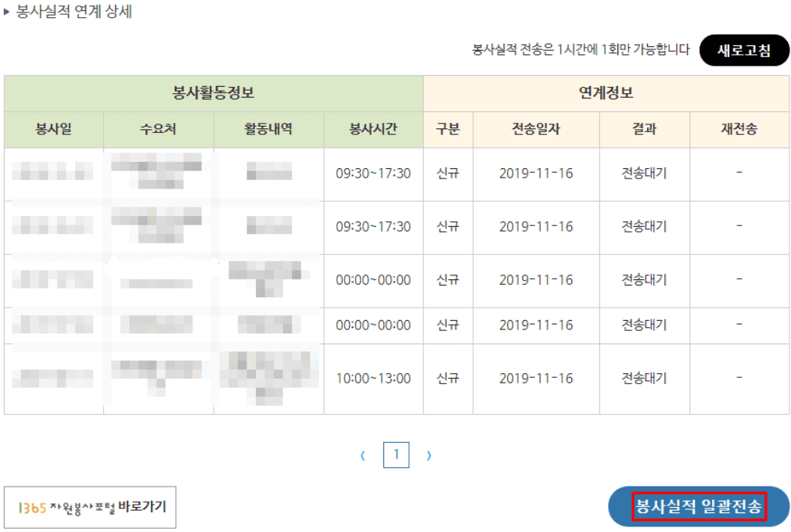The height and width of the screenshot is (532, 791).
Task: Open the 1365 자원봉사포털 바로가기 link
Action: click(x=90, y=506)
